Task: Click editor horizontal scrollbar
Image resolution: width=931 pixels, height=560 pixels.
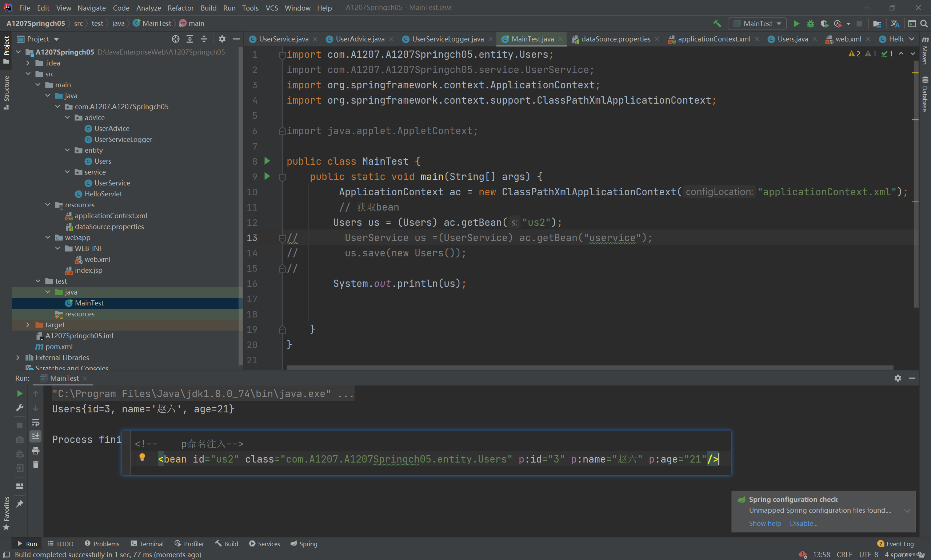Action: pyautogui.click(x=590, y=367)
